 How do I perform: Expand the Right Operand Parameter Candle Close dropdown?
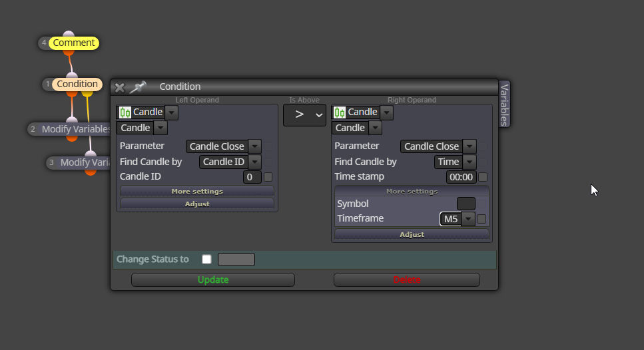[x=470, y=146]
